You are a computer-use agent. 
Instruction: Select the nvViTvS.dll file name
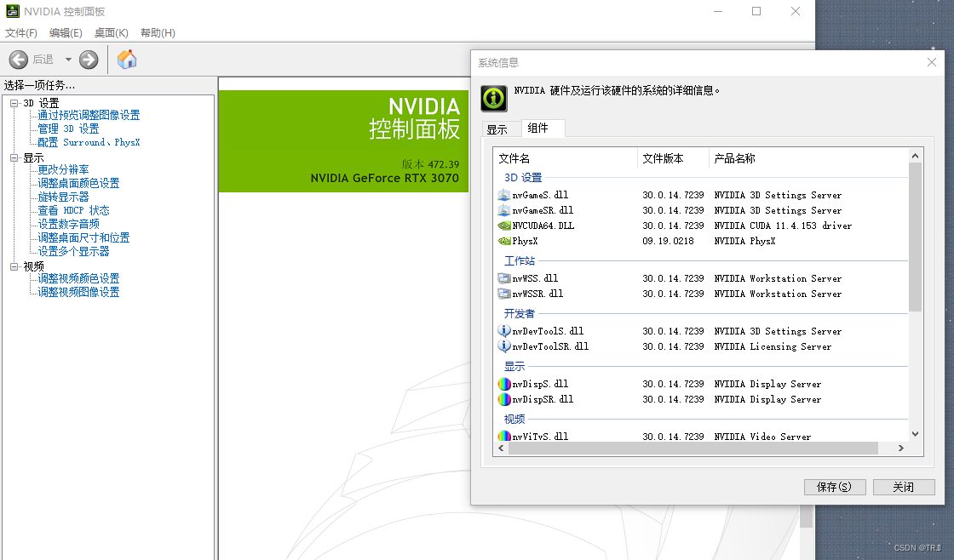[x=540, y=437]
